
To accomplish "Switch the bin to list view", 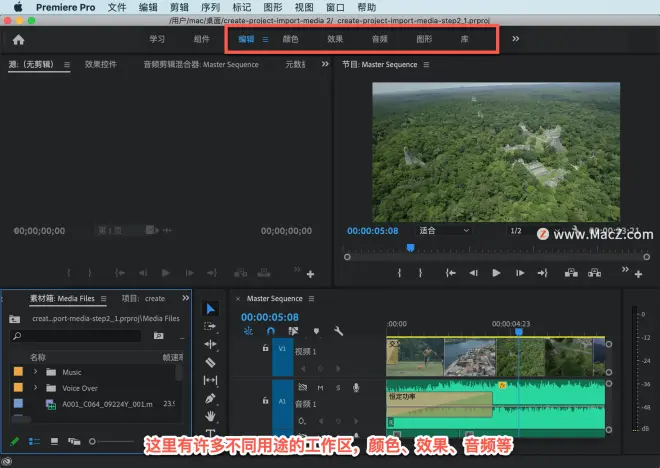I will pos(34,441).
